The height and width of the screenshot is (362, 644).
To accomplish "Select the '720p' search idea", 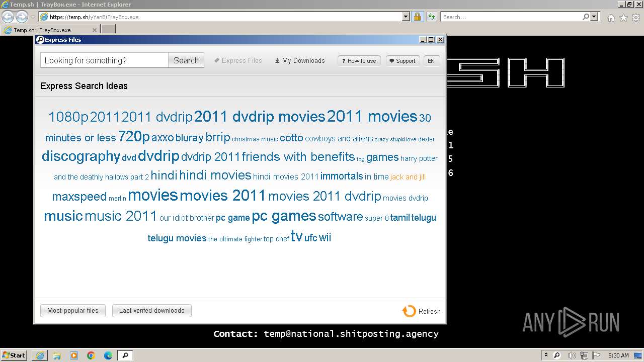I will pos(134,136).
